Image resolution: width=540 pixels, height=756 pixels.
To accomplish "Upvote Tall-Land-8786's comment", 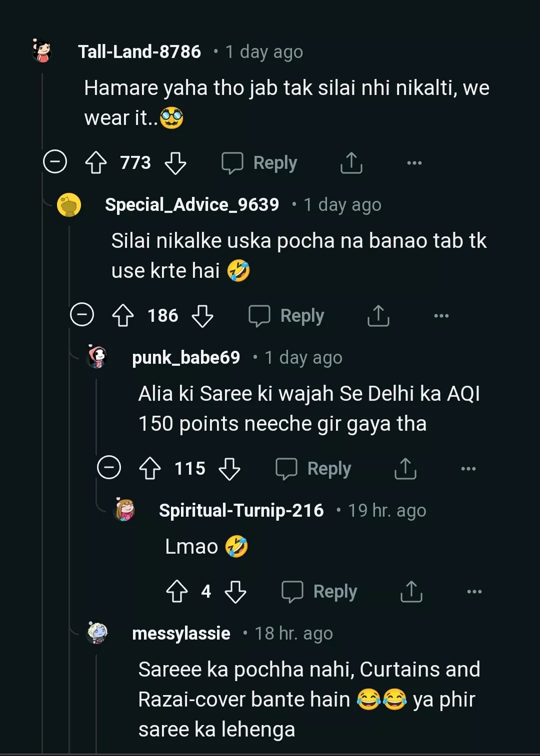I will 95,163.
